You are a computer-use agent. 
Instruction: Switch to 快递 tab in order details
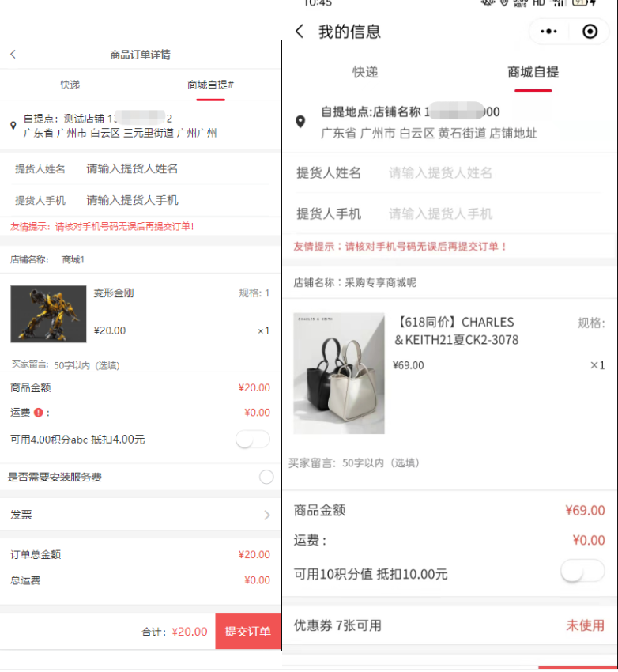pyautogui.click(x=70, y=85)
